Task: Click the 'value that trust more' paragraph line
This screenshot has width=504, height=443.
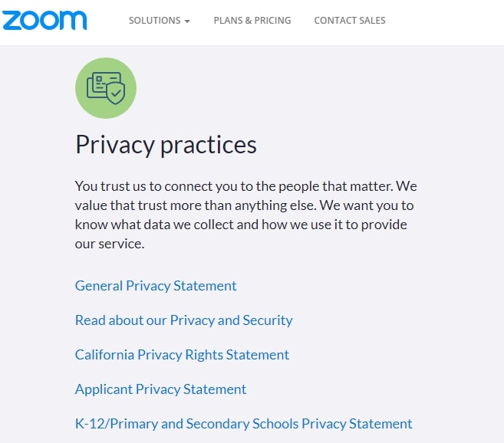Action: tap(244, 205)
